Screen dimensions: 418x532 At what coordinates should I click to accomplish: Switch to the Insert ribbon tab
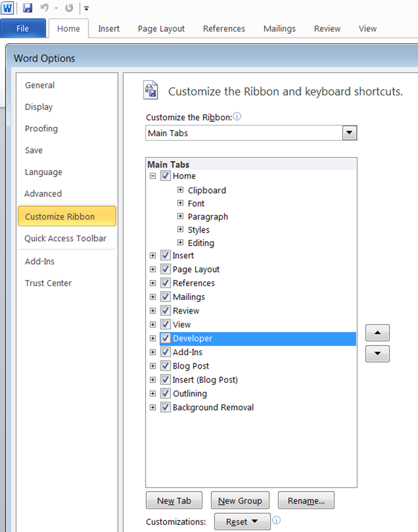pos(109,28)
